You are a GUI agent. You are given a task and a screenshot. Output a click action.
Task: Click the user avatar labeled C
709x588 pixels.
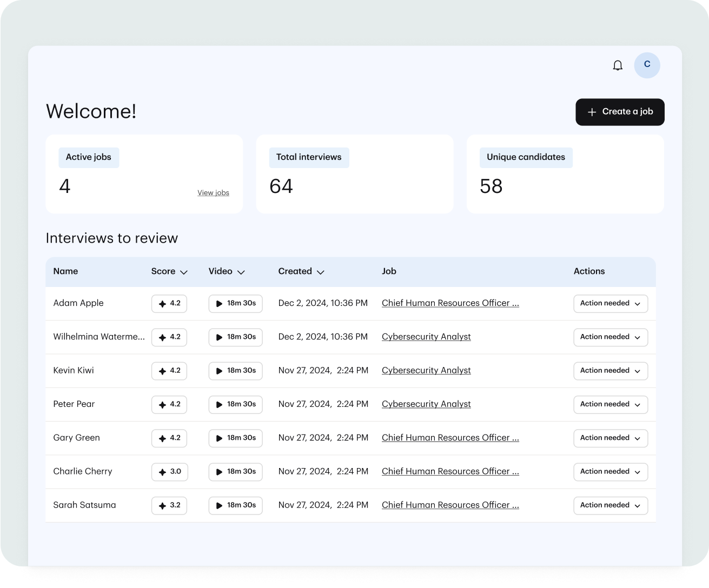(x=647, y=65)
